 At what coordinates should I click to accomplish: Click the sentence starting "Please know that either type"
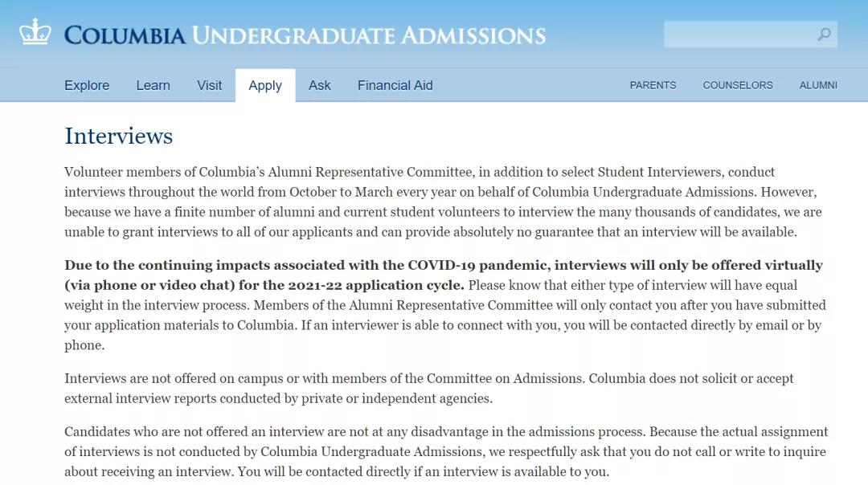(x=632, y=286)
